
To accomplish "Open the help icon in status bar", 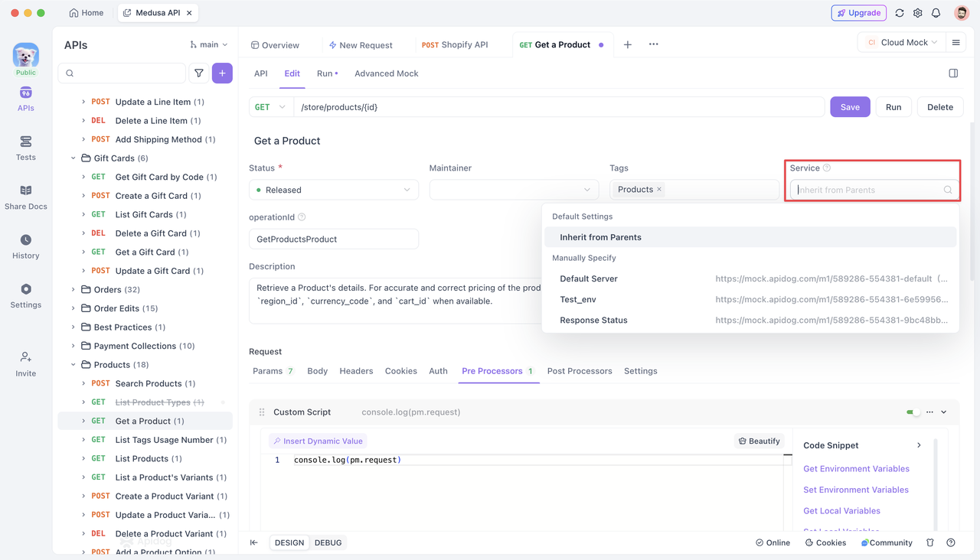I will 951,542.
